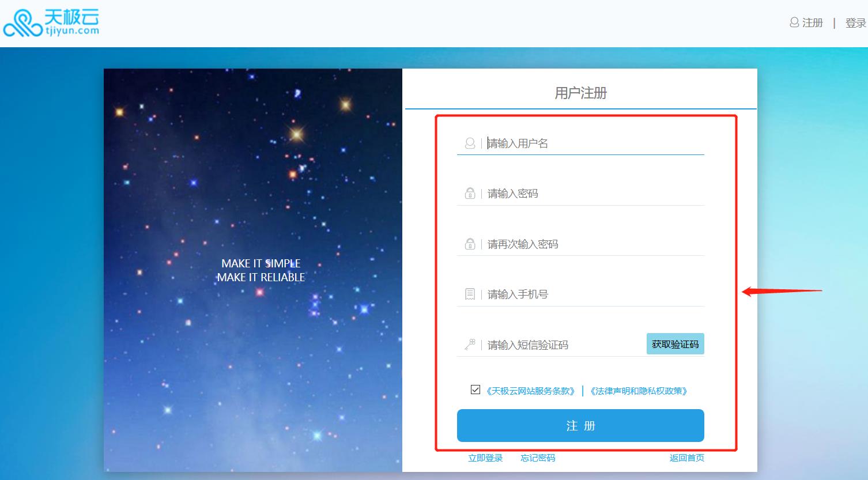Click the lock icon beside 请输入密码

tap(470, 193)
